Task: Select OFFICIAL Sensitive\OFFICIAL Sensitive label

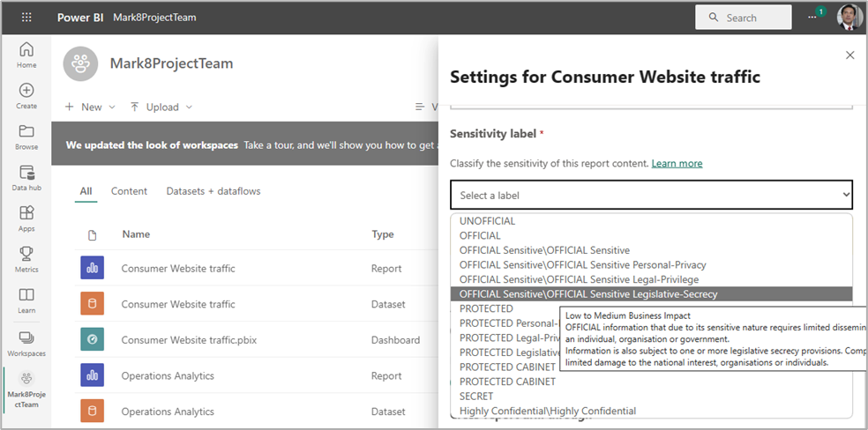Action: coord(651,250)
